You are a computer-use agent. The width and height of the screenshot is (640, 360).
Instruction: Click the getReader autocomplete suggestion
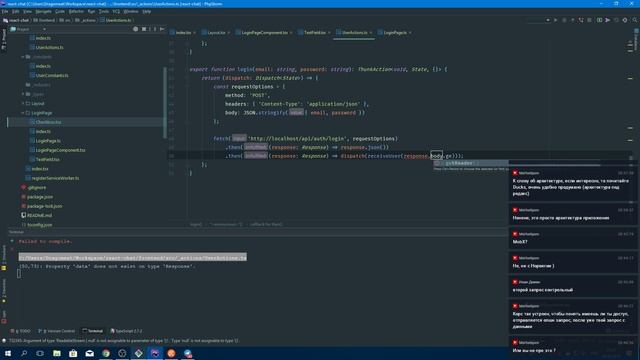[x=471, y=163]
